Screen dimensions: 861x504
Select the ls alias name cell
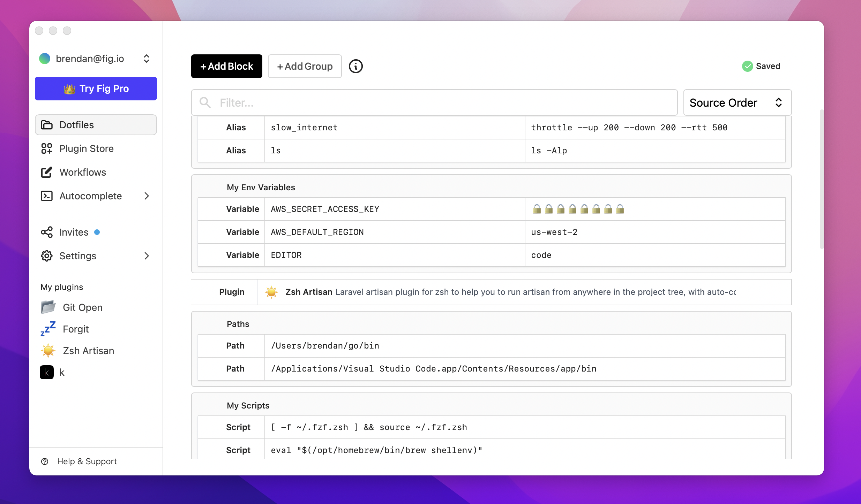pos(395,151)
